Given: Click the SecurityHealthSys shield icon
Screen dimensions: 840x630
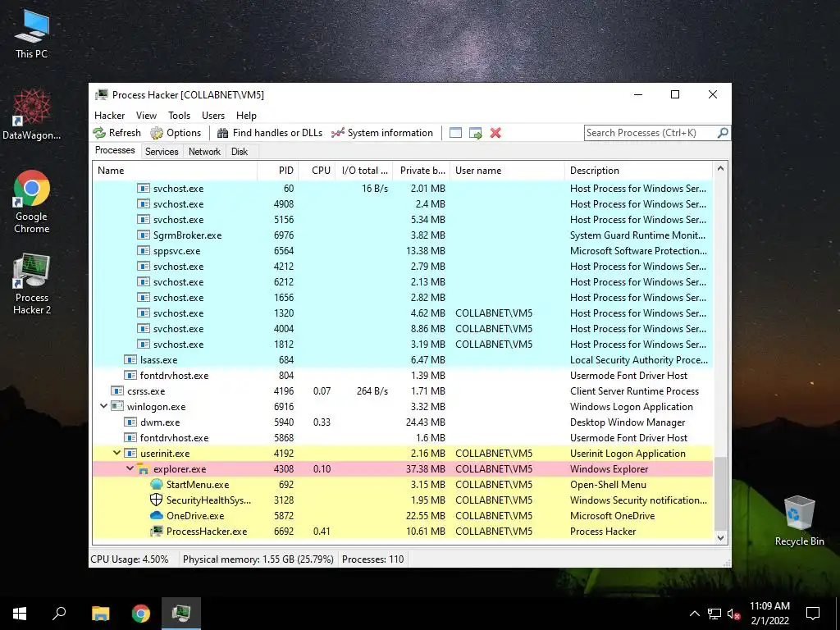Looking at the screenshot, I should (x=156, y=500).
